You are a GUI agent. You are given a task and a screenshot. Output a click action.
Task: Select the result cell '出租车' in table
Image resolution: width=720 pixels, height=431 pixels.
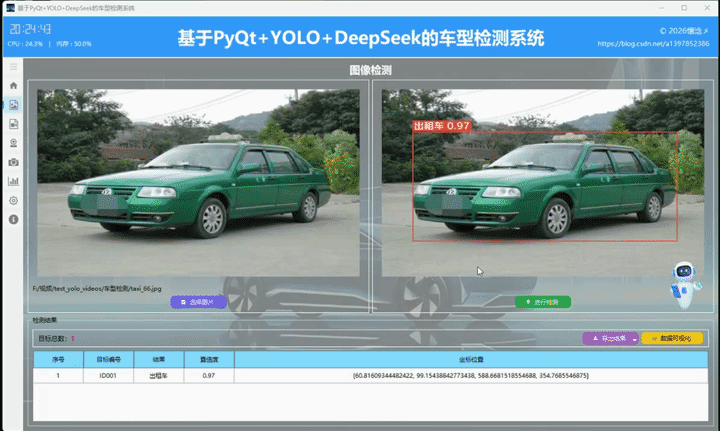[x=158, y=375]
